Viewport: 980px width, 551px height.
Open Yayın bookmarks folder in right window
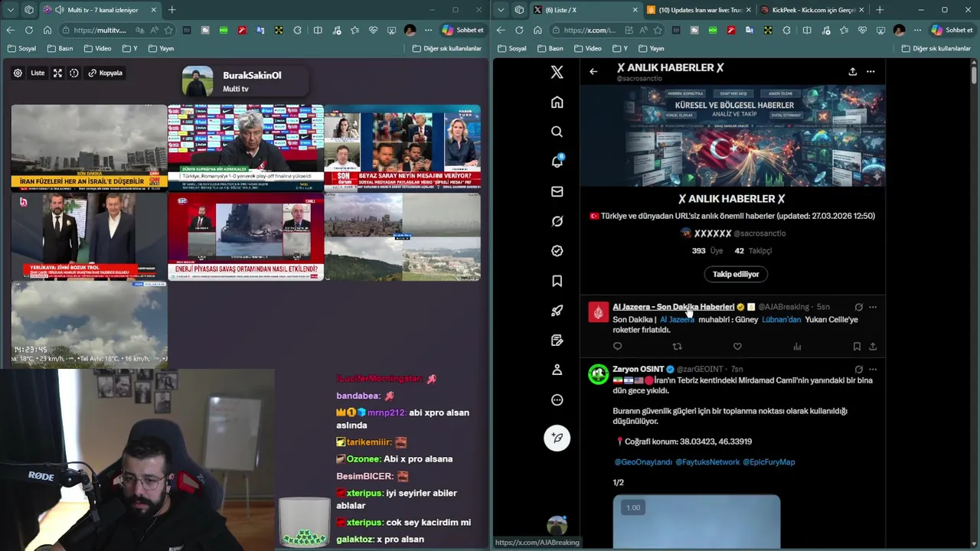pyautogui.click(x=651, y=48)
